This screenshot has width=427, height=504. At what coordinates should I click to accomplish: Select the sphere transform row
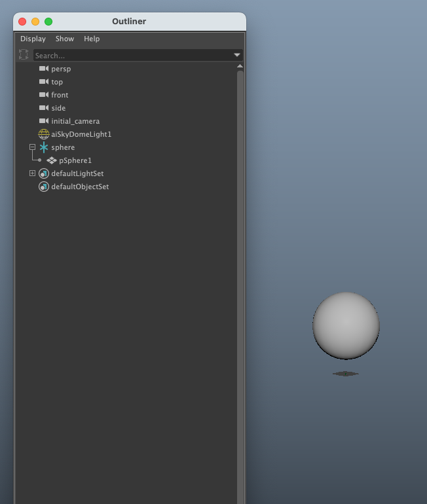tap(126, 147)
